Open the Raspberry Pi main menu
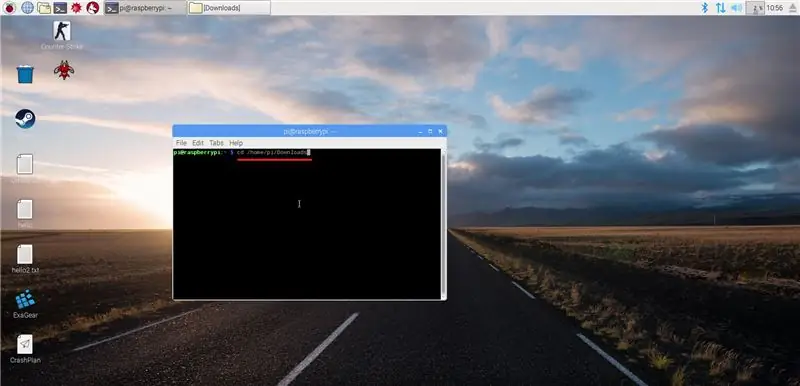800x386 pixels. coord(10,7)
